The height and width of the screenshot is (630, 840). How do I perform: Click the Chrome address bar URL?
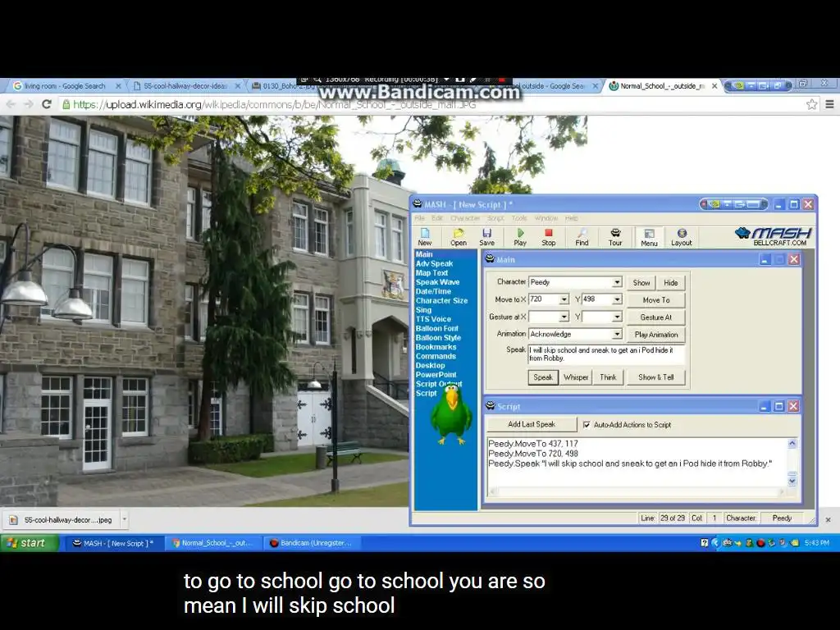[x=274, y=104]
